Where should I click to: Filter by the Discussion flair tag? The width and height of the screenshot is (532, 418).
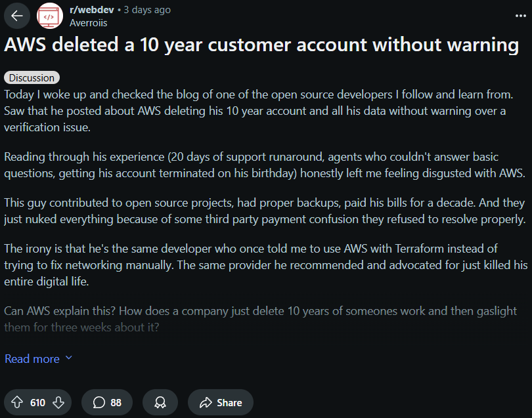(32, 77)
